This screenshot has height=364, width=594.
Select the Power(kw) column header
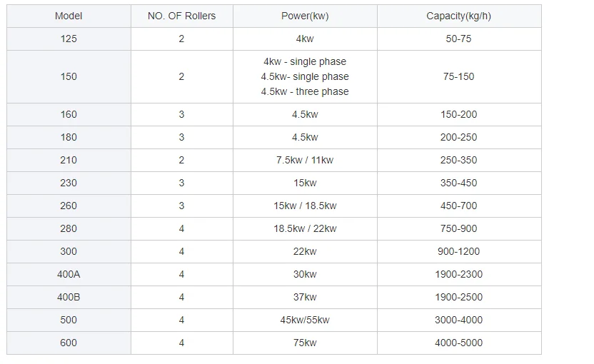[x=305, y=16]
